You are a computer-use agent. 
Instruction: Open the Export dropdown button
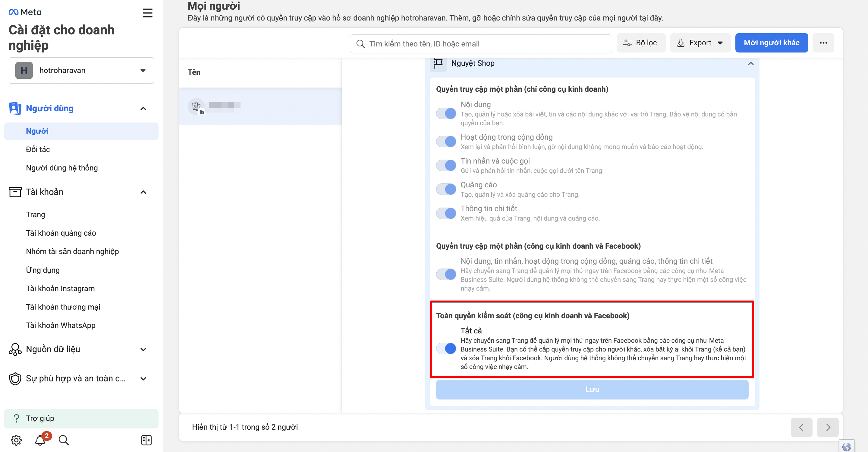(700, 43)
